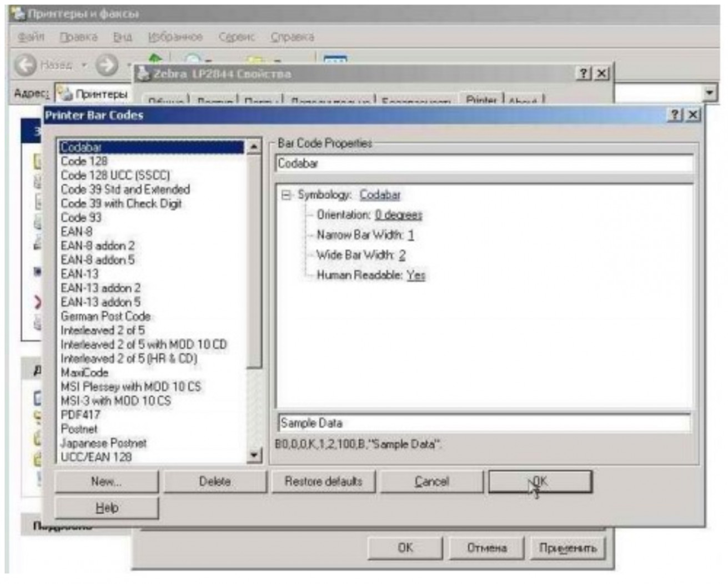Select Code 39 Std and Extended
This screenshot has width=728, height=584.
click(x=125, y=189)
